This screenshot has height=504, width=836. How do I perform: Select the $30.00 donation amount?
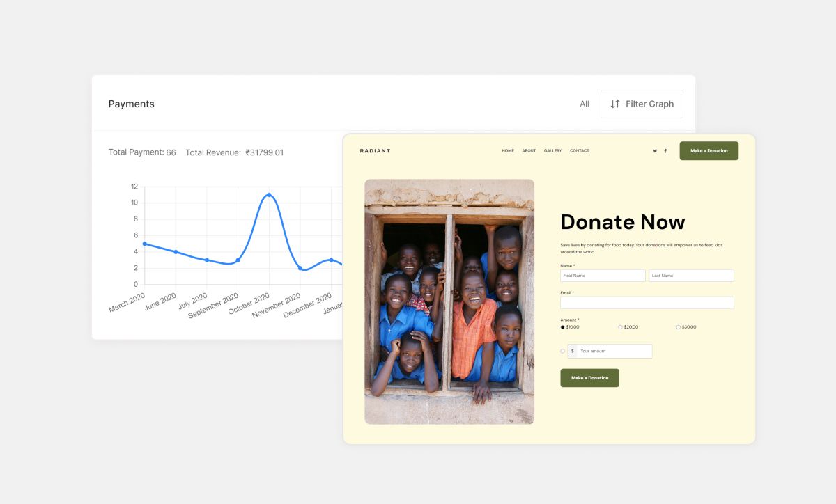pos(679,327)
